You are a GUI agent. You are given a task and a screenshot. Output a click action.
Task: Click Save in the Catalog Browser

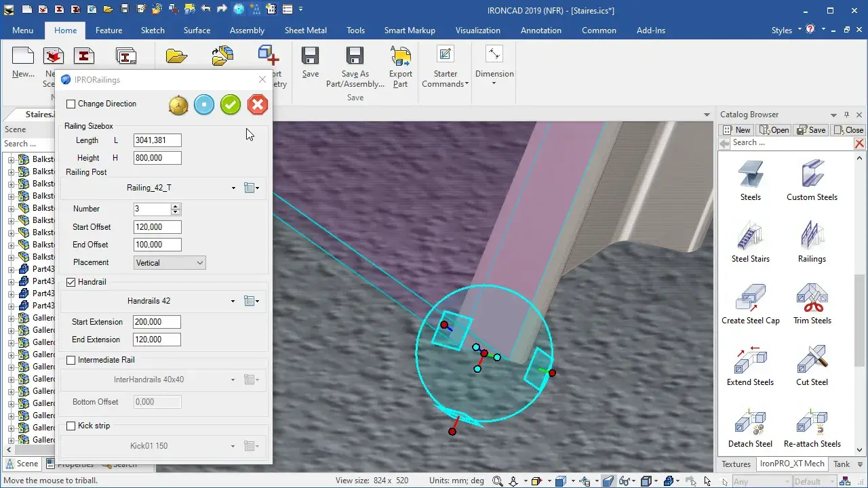coord(811,130)
